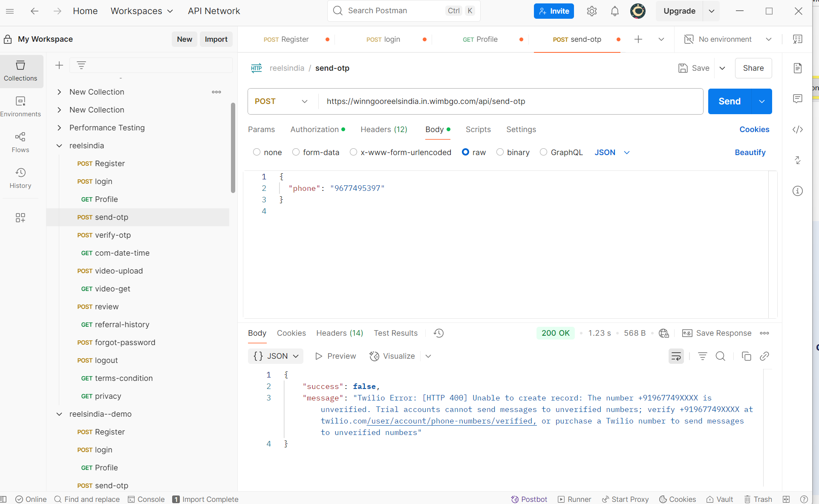Switch to the Headers (12) tab

pyautogui.click(x=384, y=130)
